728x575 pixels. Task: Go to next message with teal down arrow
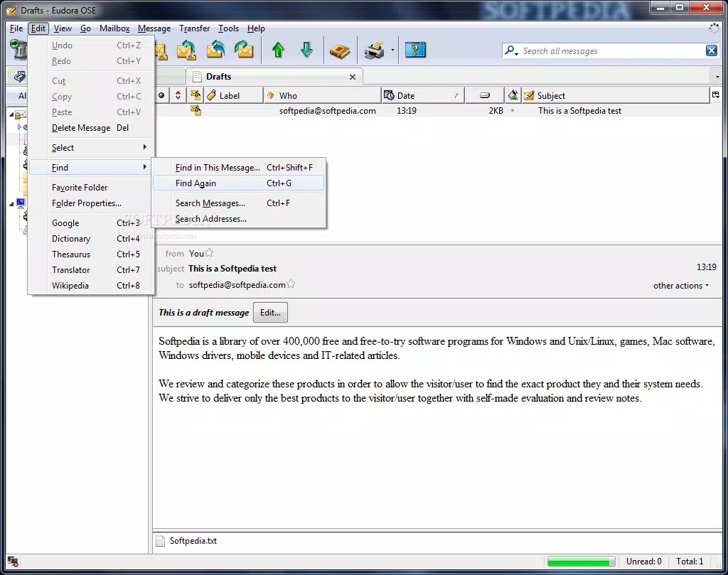coord(307,50)
